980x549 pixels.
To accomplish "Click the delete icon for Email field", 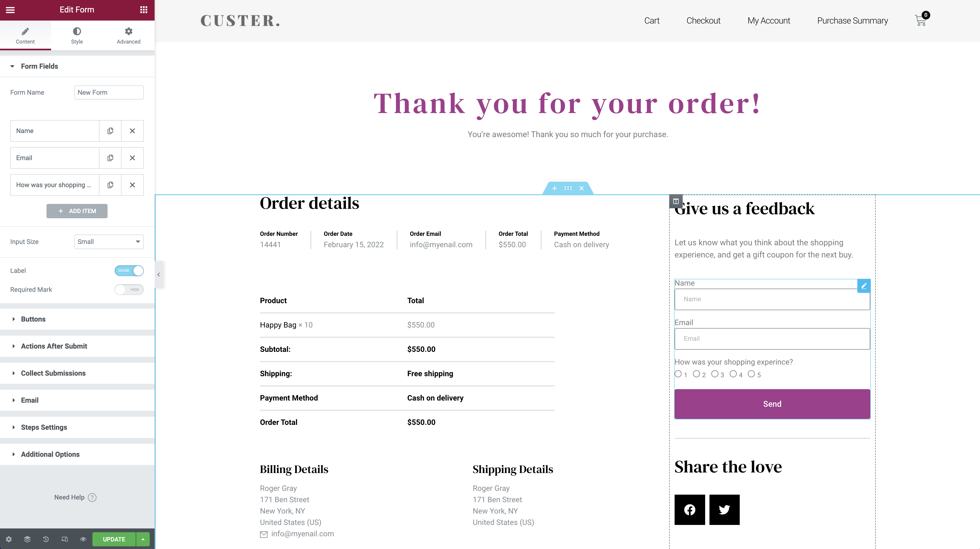I will tap(133, 158).
